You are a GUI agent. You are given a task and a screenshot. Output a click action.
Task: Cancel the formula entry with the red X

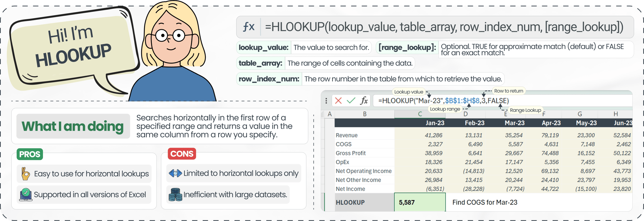pos(338,101)
